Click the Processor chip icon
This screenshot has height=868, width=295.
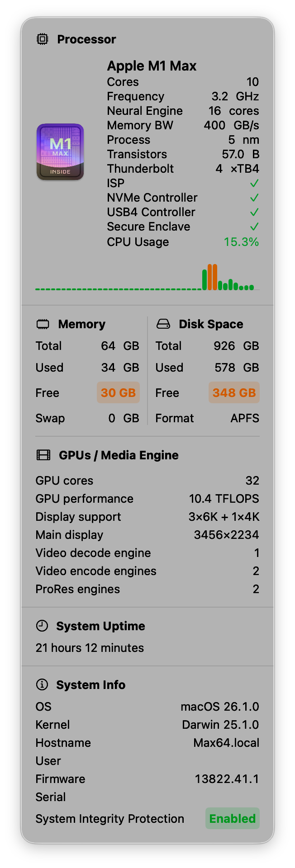pos(42,39)
